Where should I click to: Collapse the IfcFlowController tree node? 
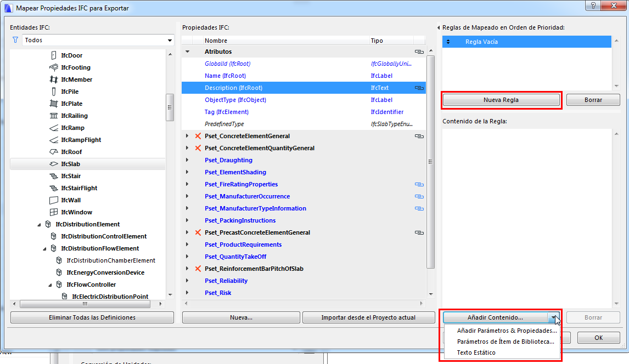50,285
